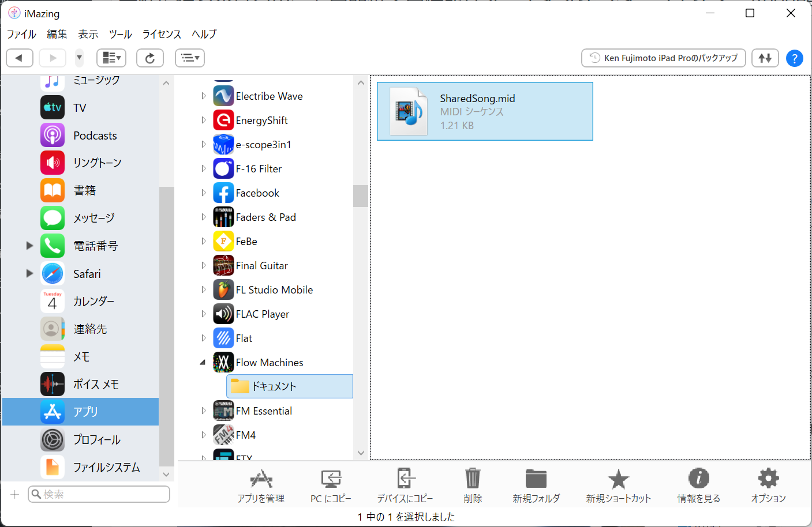This screenshot has width=812, height=527.
Task: Select the FM4 app entry
Action: click(235, 435)
